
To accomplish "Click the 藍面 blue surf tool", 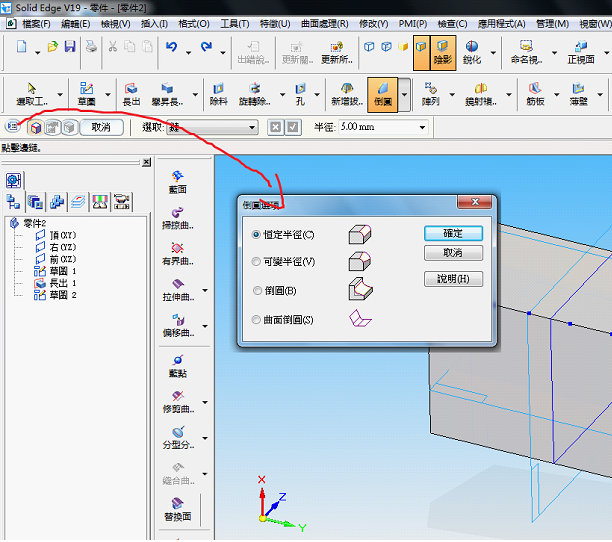I will click(x=178, y=182).
